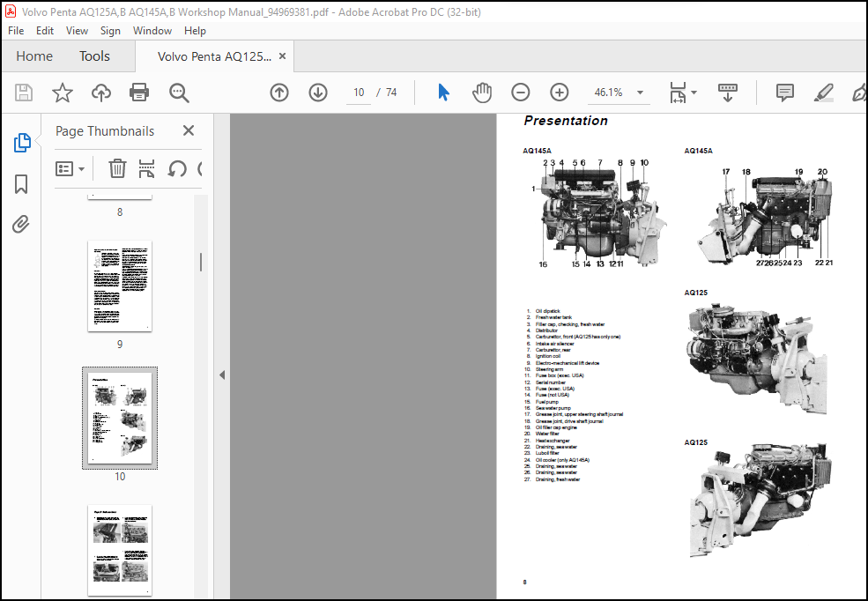Close the Volvo Penta document tab
Image resolution: width=868 pixels, height=601 pixels.
pyautogui.click(x=282, y=56)
